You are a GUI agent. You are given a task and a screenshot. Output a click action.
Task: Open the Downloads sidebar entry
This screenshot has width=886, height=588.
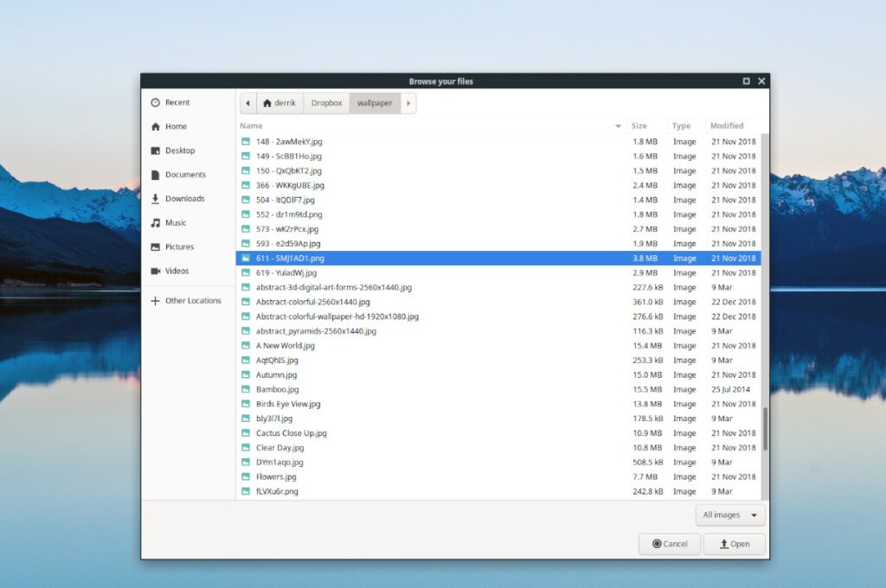click(x=155, y=198)
